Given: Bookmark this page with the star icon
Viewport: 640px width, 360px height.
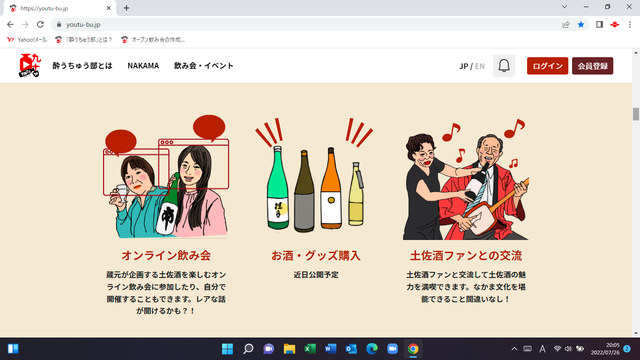Looking at the screenshot, I should tap(581, 24).
